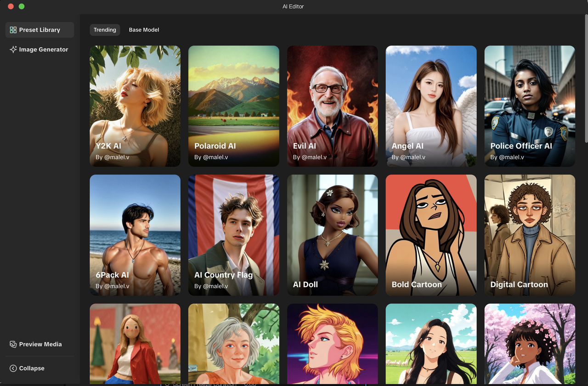Click the Image Generator sparkle icon
Image resolution: width=588 pixels, height=386 pixels.
13,50
